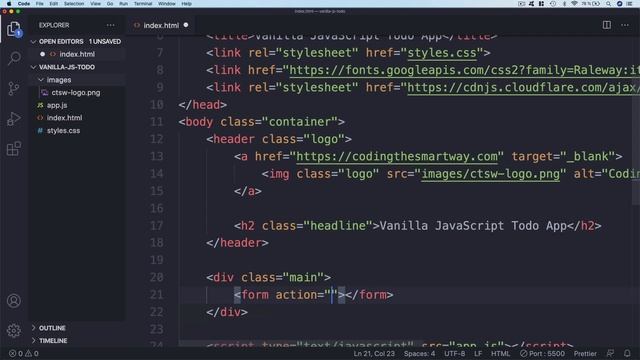Click the CSS icon beside styles.css
The height and width of the screenshot is (360, 640).
click(40, 131)
